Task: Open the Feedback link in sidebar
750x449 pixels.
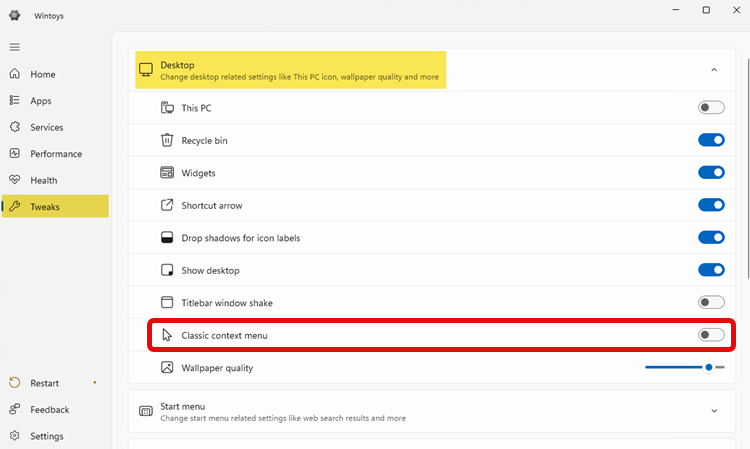Action: 49,409
